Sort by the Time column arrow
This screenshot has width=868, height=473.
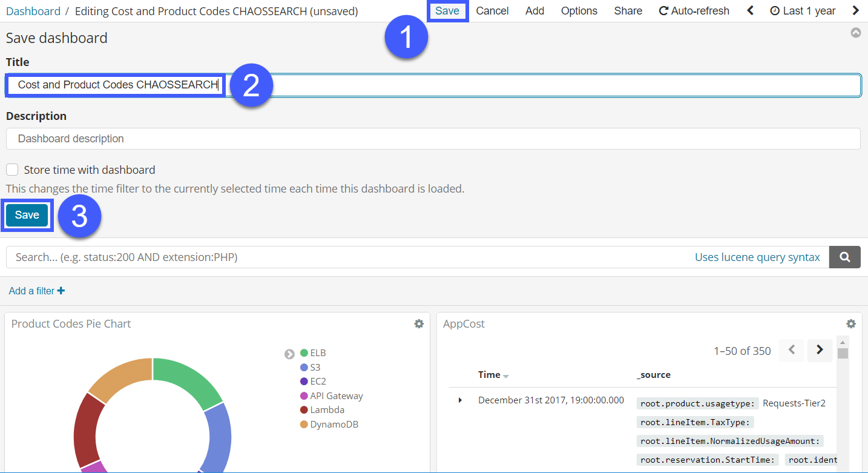506,376
